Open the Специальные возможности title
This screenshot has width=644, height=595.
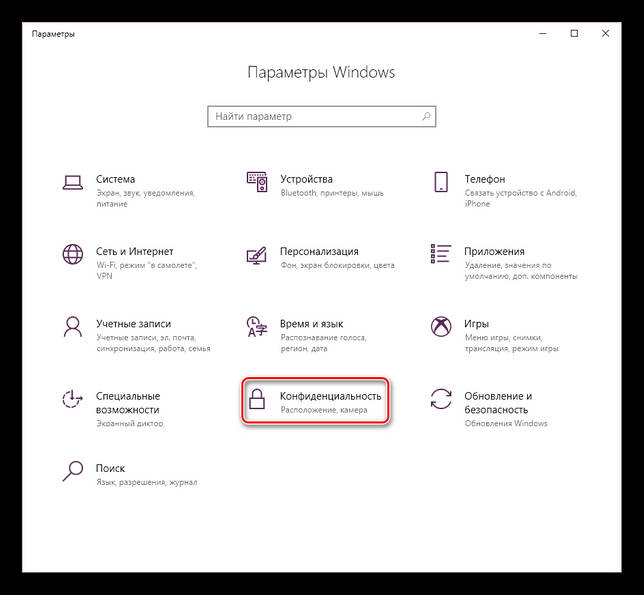[x=128, y=403]
